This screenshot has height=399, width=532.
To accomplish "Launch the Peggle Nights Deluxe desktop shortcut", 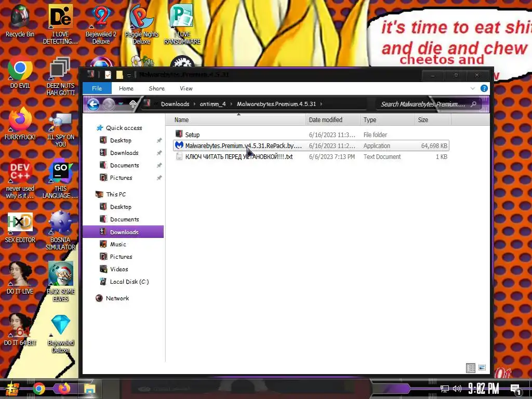I will click(141, 24).
